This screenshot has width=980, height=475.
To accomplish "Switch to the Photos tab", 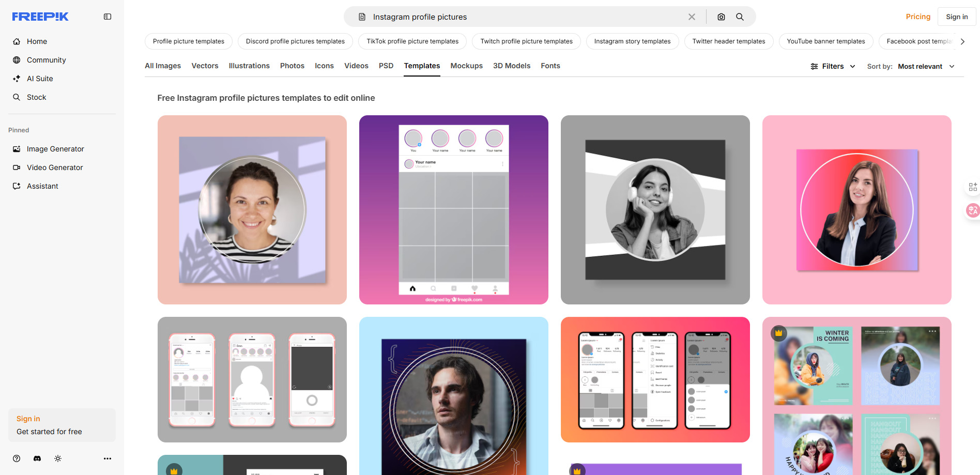I will [292, 66].
